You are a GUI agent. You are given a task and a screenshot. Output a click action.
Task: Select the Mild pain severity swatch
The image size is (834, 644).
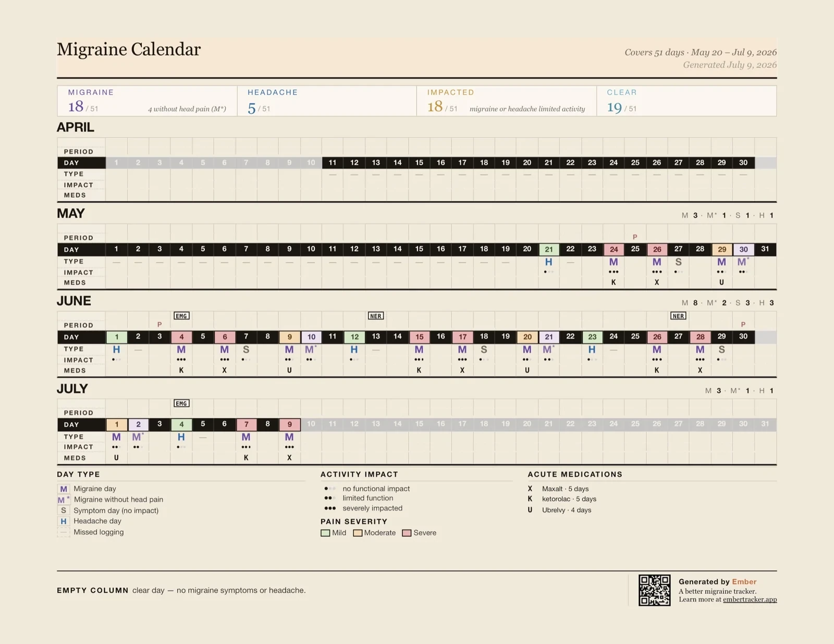point(325,533)
